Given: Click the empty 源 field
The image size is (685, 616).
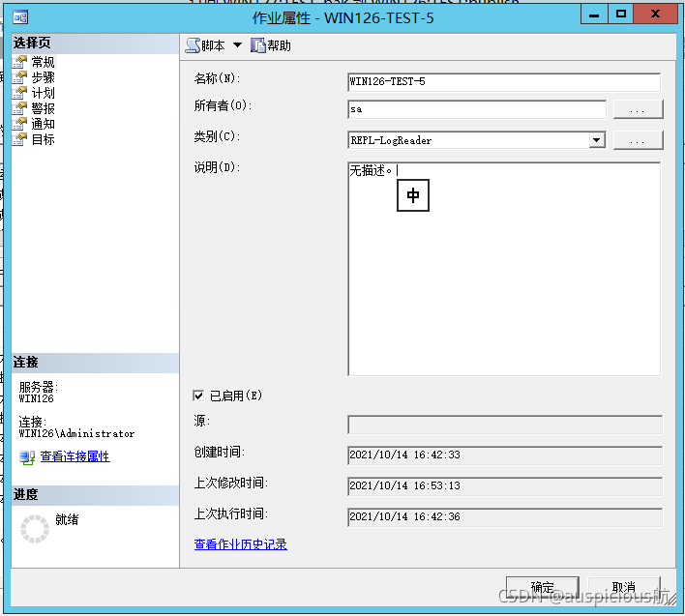Looking at the screenshot, I should click(505, 425).
